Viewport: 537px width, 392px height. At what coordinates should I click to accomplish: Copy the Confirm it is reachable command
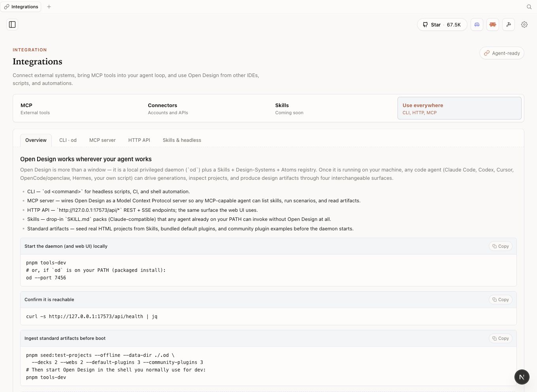(501, 300)
